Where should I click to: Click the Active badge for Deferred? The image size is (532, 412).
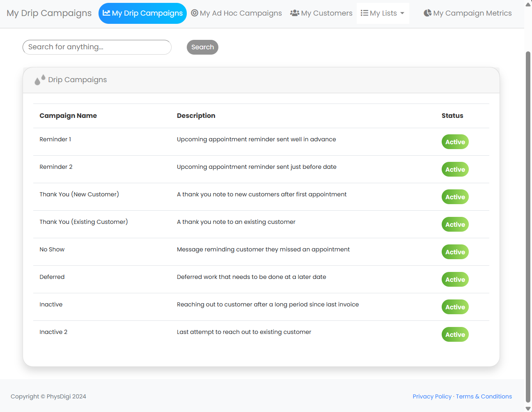coord(455,279)
